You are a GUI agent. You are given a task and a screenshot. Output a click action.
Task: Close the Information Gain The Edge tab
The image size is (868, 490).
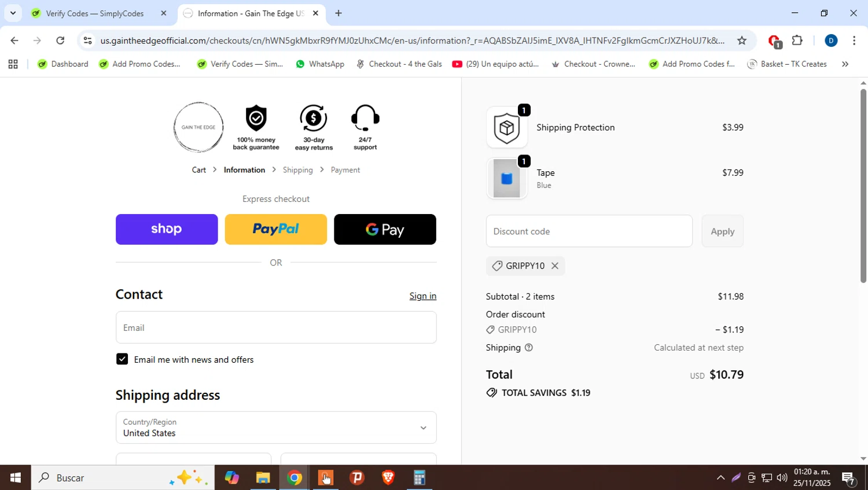315,13
